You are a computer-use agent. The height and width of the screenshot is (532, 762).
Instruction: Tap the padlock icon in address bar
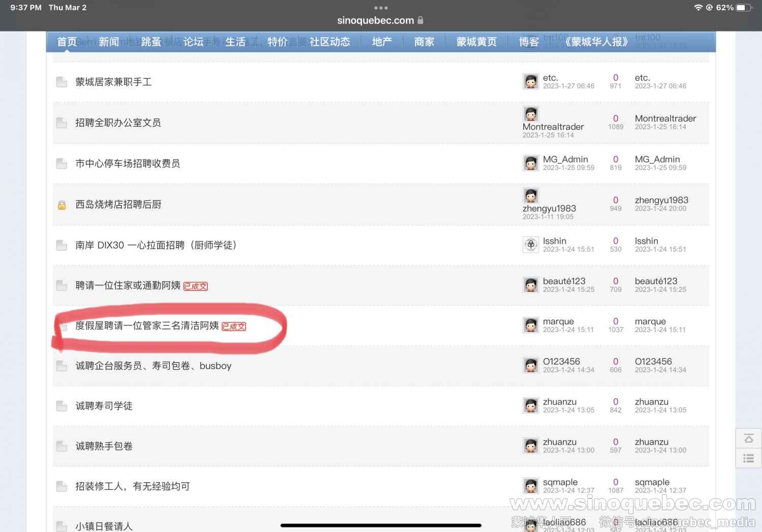[x=421, y=20]
